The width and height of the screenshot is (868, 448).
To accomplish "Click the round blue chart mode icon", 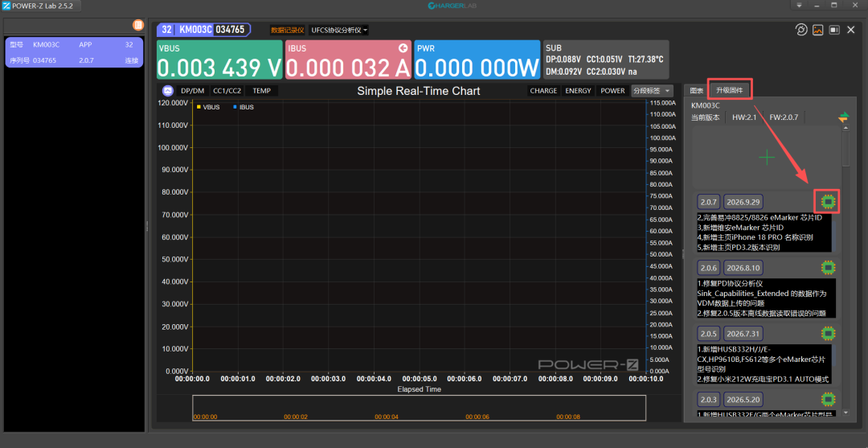I will point(167,91).
